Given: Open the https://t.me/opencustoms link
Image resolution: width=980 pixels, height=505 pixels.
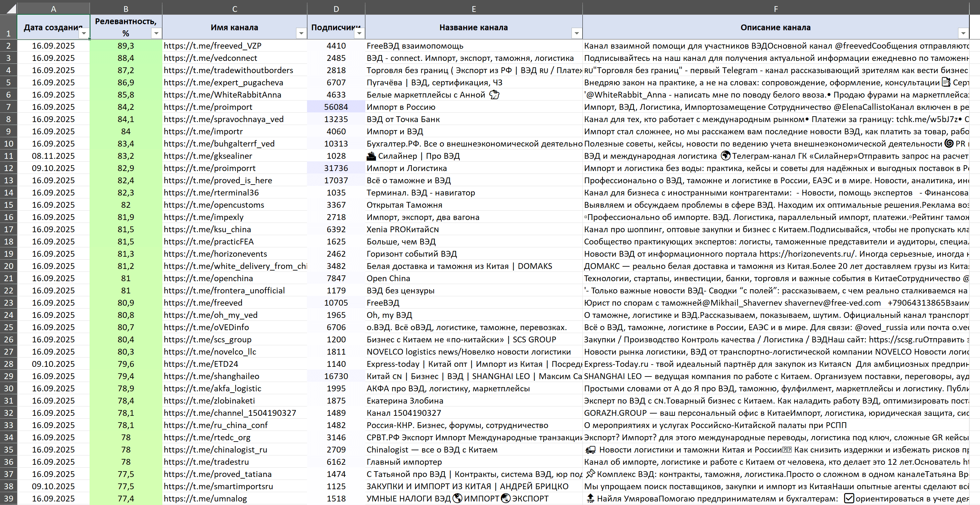Looking at the screenshot, I should click(x=214, y=205).
